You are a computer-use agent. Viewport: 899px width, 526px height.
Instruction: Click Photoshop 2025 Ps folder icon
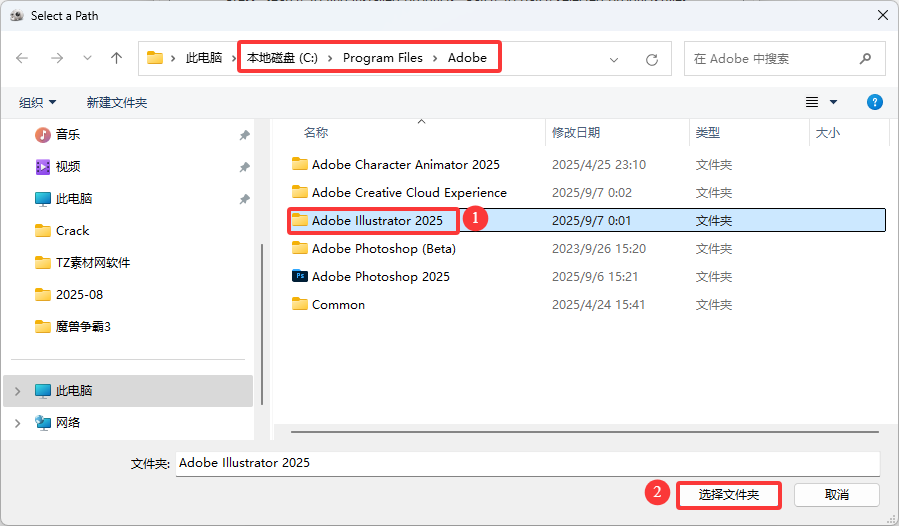pos(300,276)
